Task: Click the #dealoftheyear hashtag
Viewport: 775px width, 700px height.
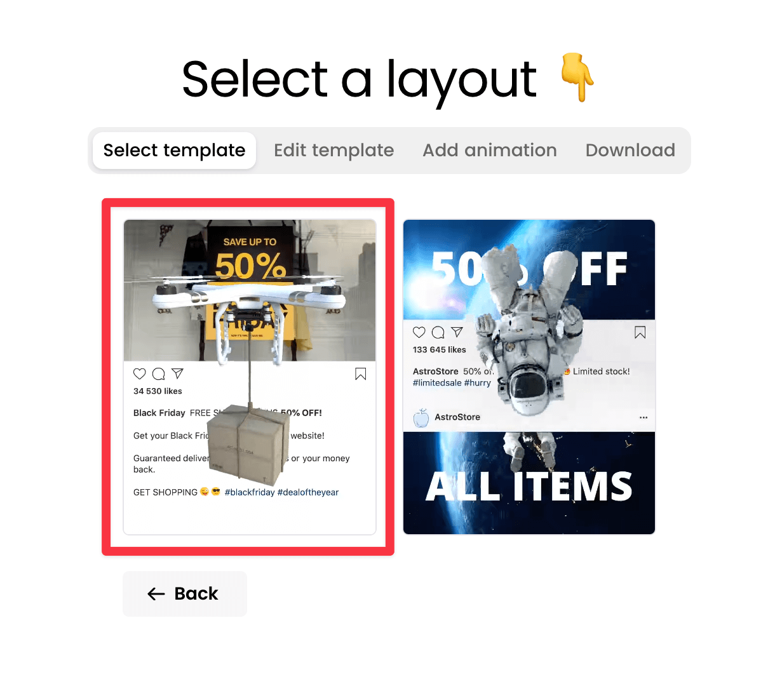Action: coord(308,492)
